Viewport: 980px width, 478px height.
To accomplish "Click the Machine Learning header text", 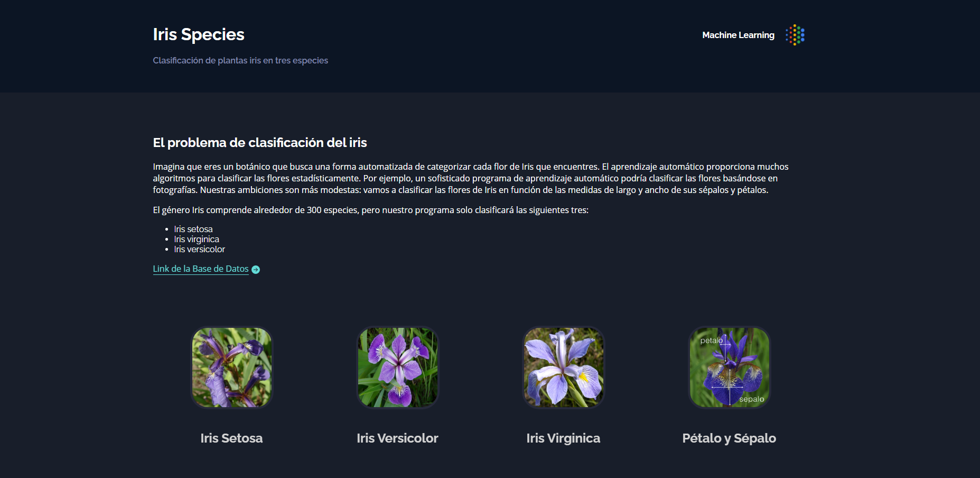I will pos(738,35).
